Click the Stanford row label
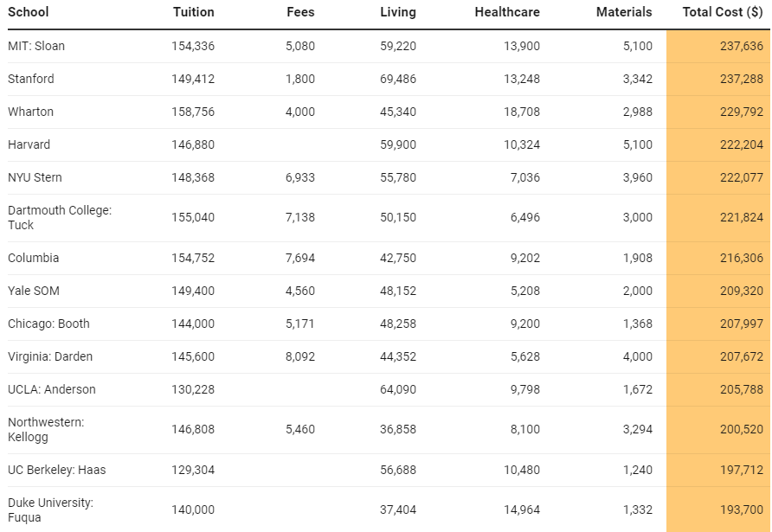This screenshot has height=532, width=772. click(31, 79)
